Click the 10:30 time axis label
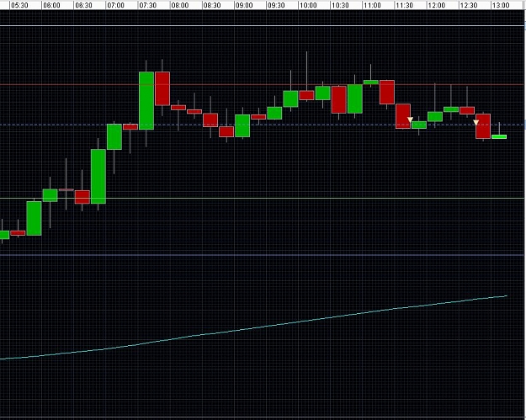Screen dimensions: 526x420 coord(340,5)
